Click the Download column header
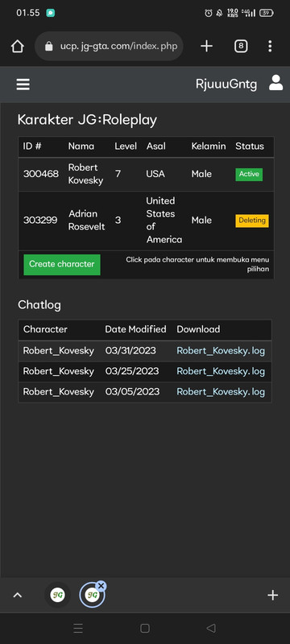 click(198, 329)
